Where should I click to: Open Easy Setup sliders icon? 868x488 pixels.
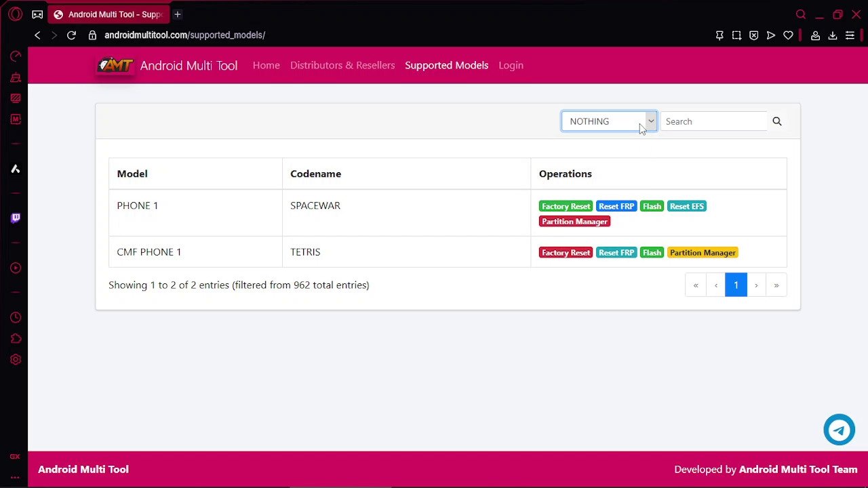(x=850, y=35)
